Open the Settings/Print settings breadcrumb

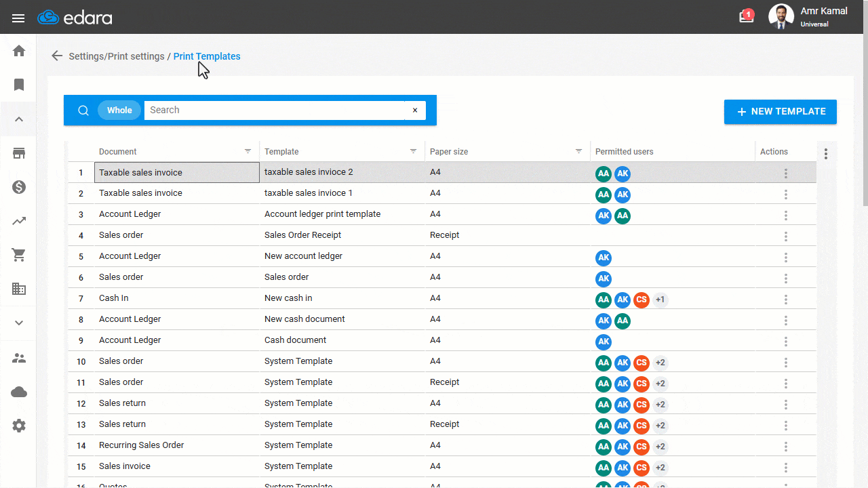pyautogui.click(x=117, y=56)
